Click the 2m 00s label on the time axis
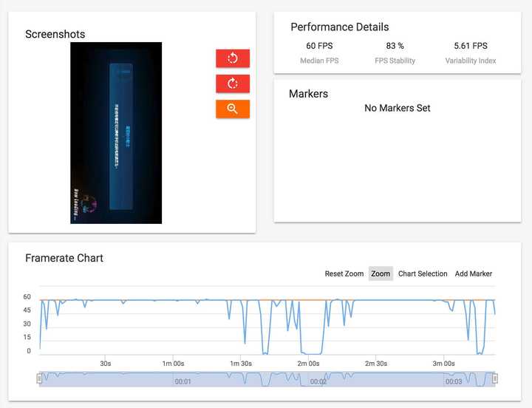Image resolution: width=532 pixels, height=408 pixels. [x=308, y=364]
